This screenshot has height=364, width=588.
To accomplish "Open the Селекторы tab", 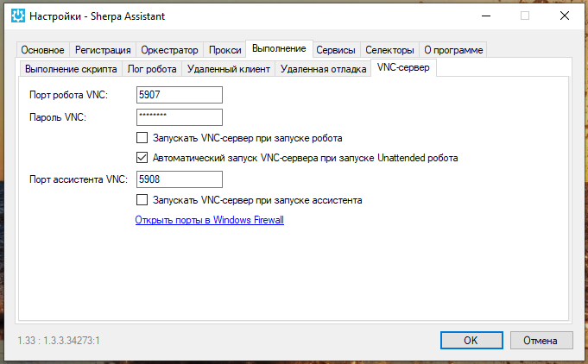I will (x=389, y=50).
